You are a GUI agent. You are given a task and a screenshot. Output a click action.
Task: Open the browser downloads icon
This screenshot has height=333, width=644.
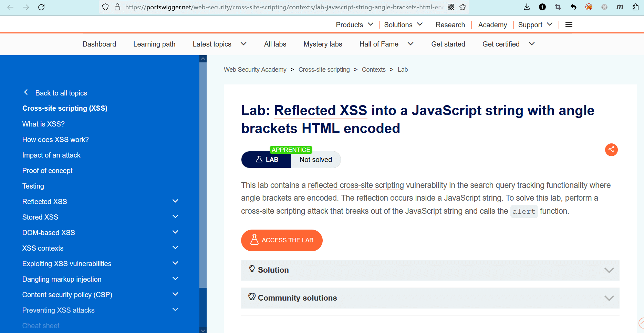[527, 7]
